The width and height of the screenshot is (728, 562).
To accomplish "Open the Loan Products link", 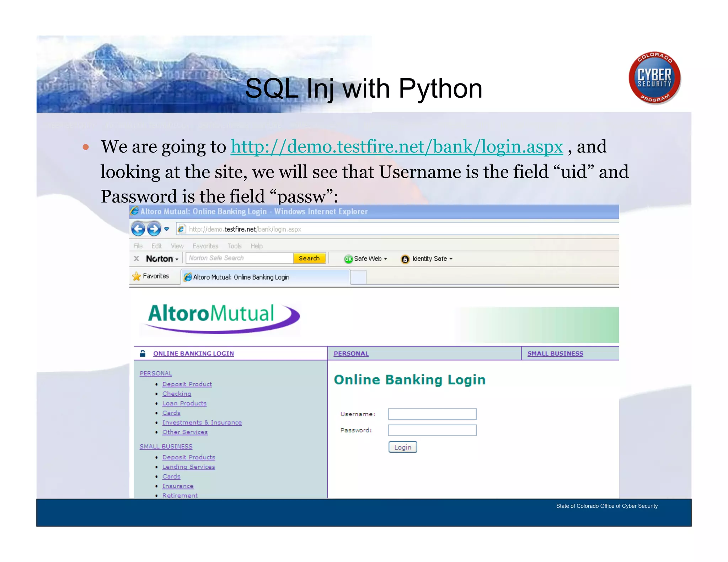I will pos(184,403).
